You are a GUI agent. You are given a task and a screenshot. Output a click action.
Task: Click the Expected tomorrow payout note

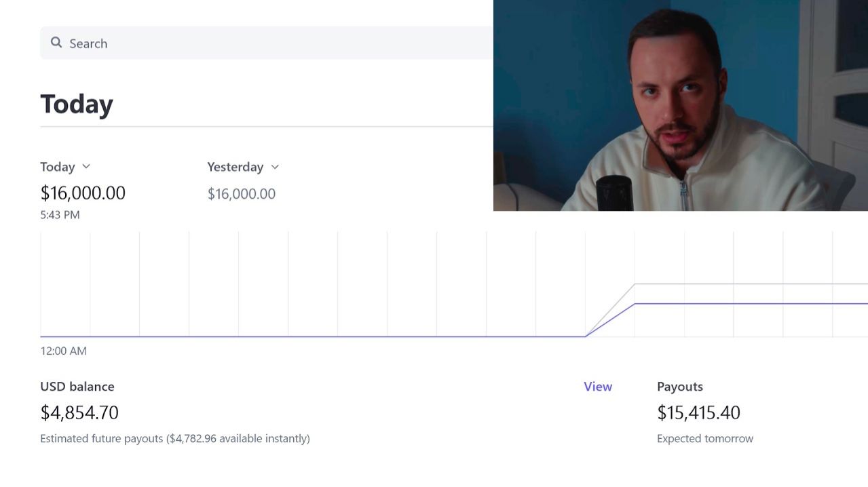coord(704,439)
